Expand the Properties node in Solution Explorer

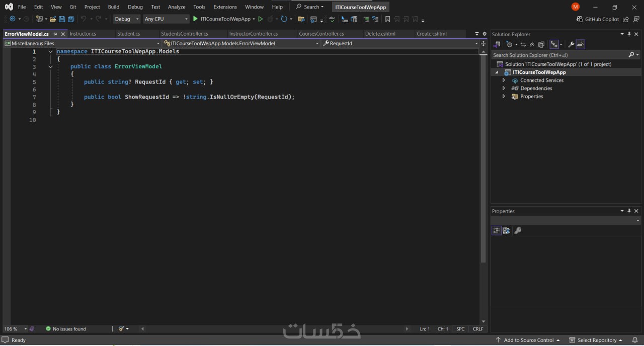[504, 97]
